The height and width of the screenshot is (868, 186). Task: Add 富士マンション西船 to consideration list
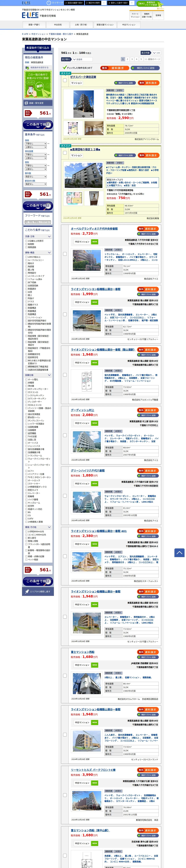coord(148,657)
